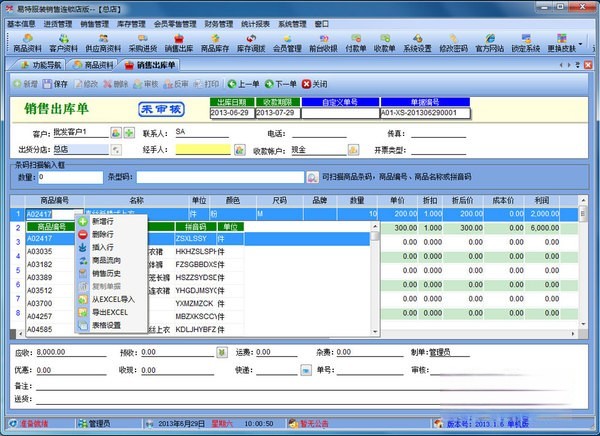The image size is (600, 436).
Task: Click the calculator icon beside 预收 field
Action: 222,352
